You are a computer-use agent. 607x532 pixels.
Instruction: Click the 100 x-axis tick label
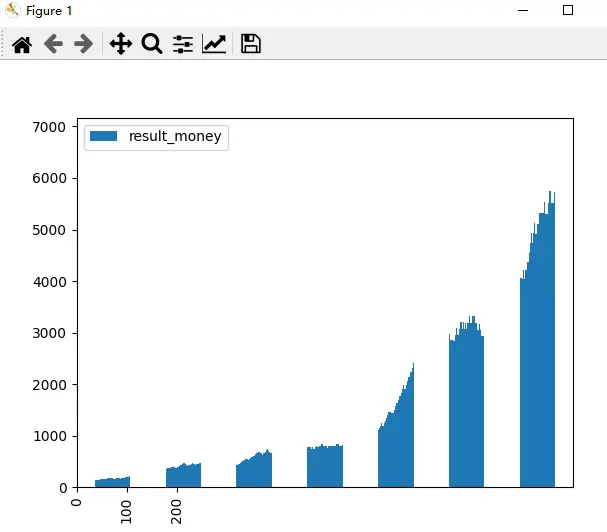[x=126, y=509]
